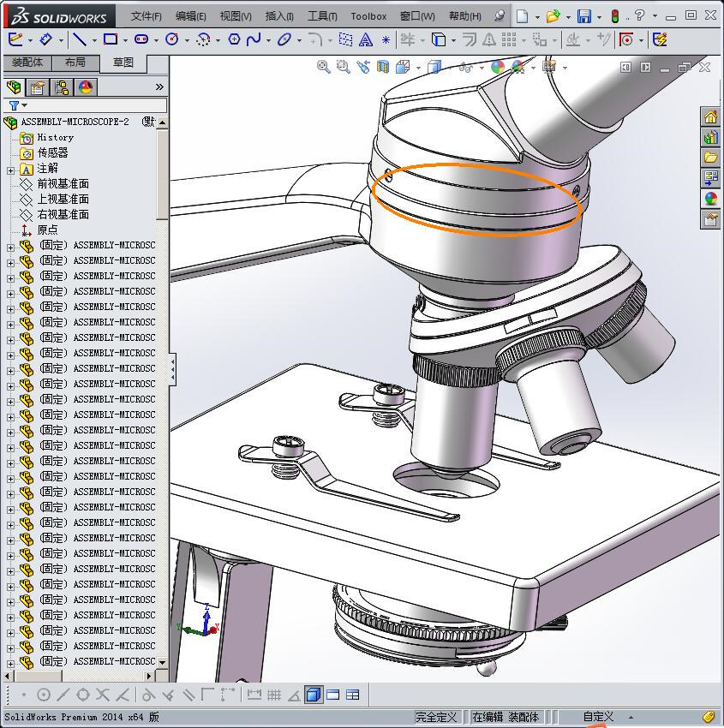Open the DisplayManager tab icon
The height and width of the screenshot is (728, 724).
[85, 87]
